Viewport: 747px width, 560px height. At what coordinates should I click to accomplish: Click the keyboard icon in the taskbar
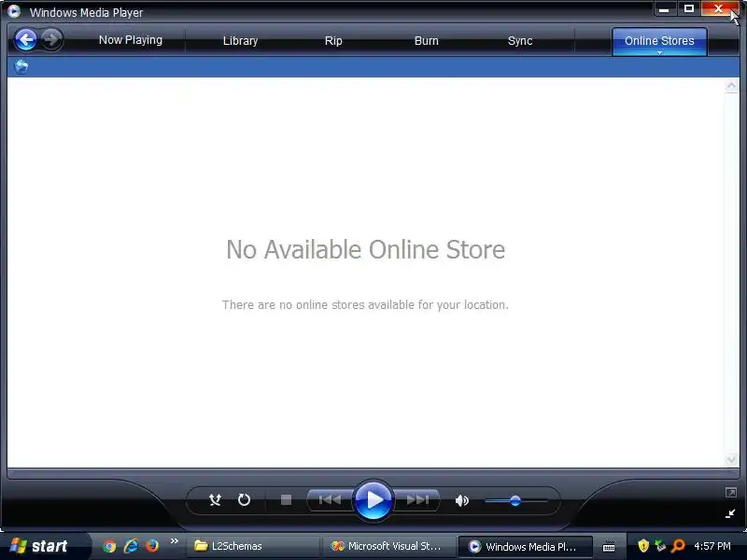coord(609,547)
